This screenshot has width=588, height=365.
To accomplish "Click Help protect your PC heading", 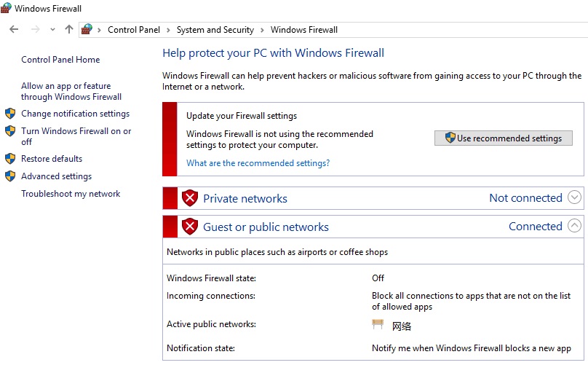I will click(x=274, y=53).
